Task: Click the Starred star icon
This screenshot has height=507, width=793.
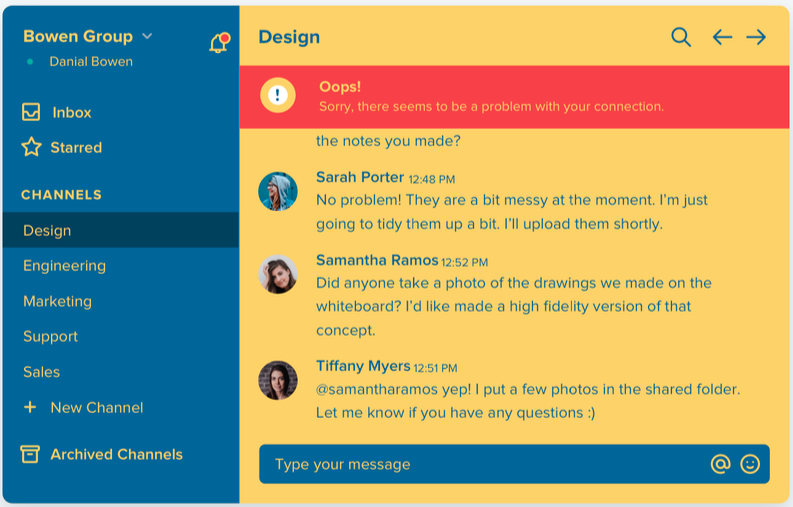Action: click(x=31, y=148)
